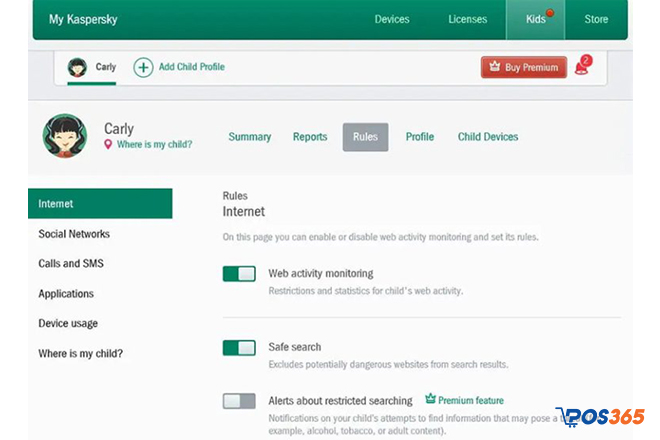The width and height of the screenshot is (660, 440).
Task: Select Calls and SMS in sidebar
Action: pyautogui.click(x=71, y=264)
